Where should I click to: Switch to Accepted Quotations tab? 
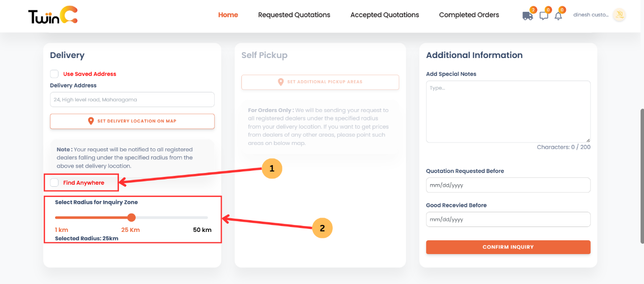coord(384,15)
